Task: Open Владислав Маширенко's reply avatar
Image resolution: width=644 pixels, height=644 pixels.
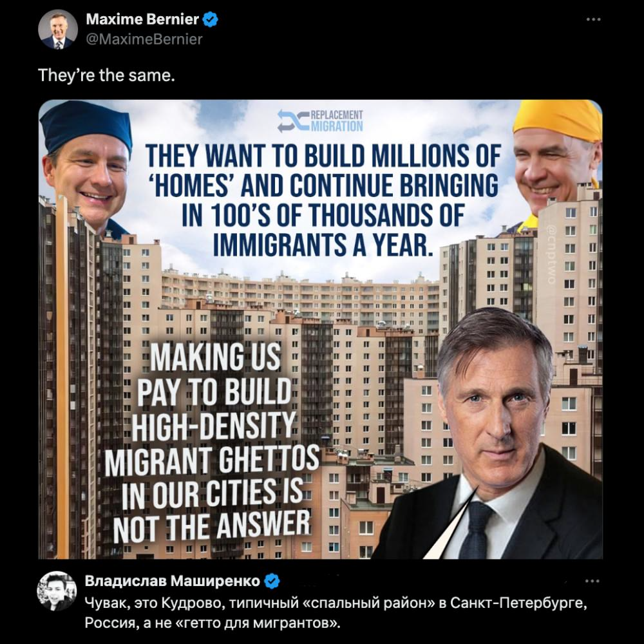Action: pos(57,591)
